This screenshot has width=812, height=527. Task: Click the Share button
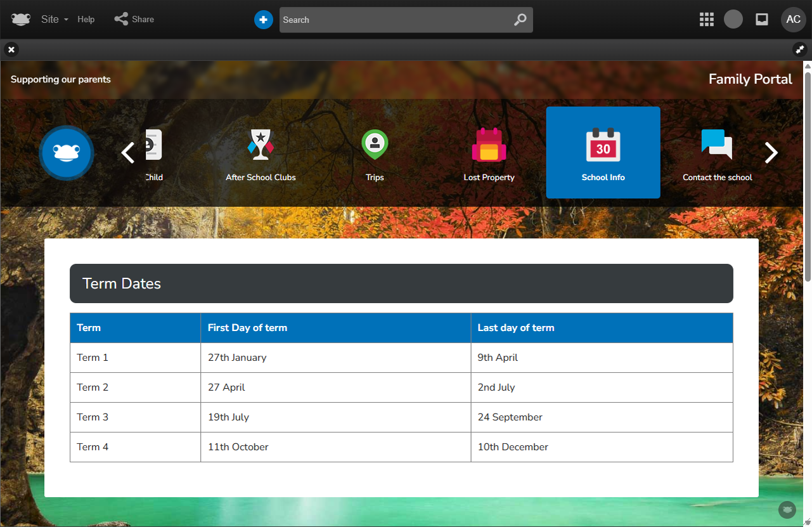pos(134,19)
